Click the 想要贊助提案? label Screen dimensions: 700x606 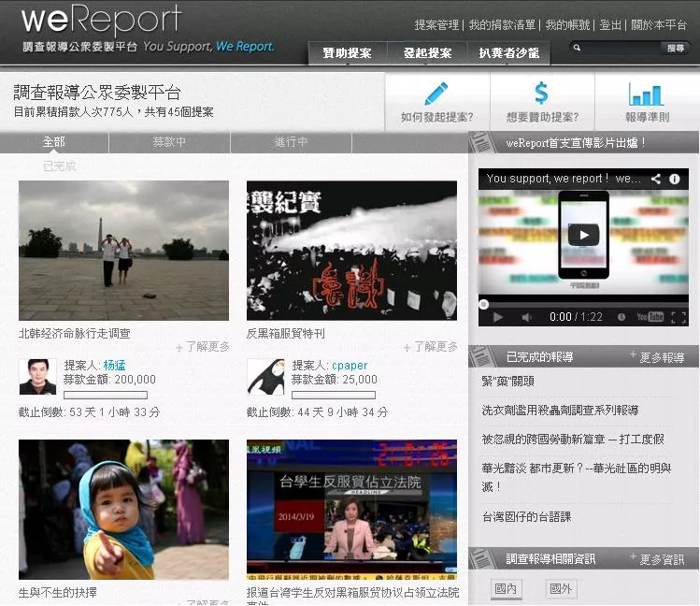[x=542, y=117]
